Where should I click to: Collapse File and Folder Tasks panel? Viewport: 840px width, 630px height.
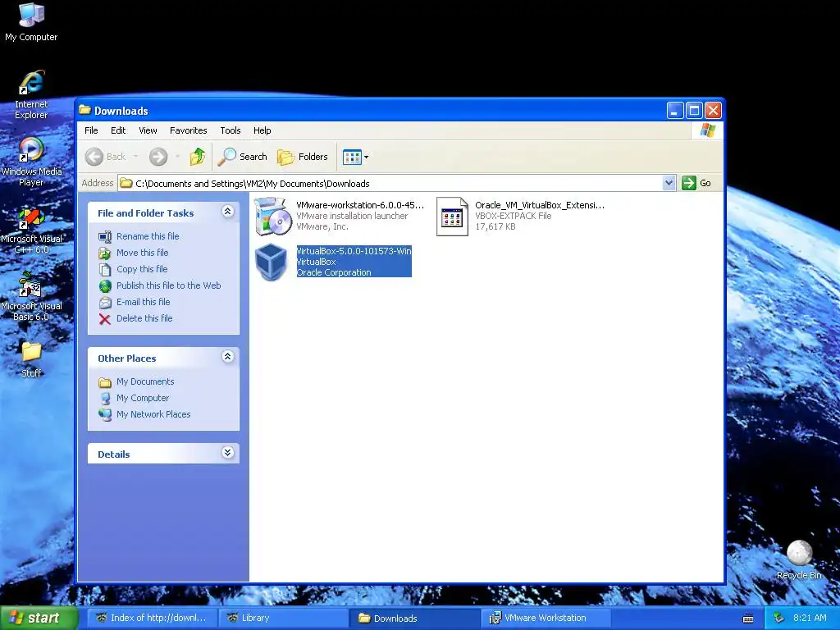[x=228, y=212]
